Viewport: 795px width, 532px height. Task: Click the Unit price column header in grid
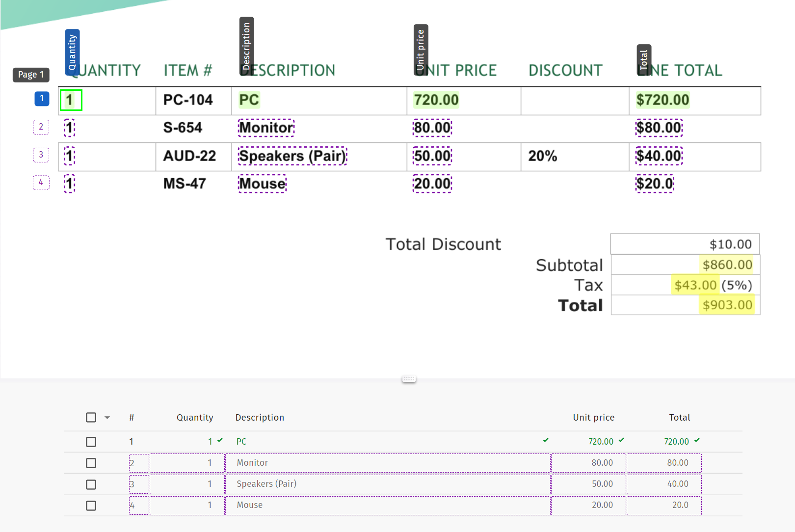point(593,418)
